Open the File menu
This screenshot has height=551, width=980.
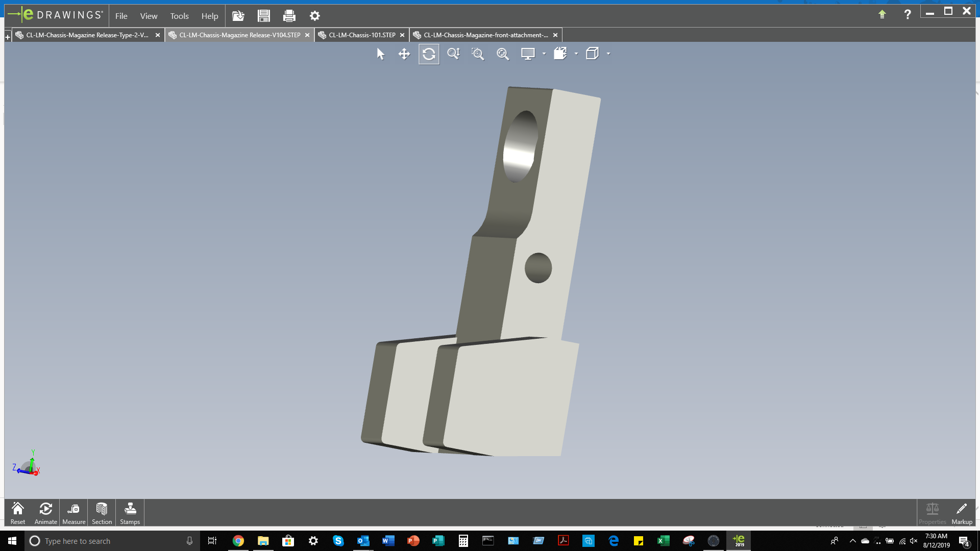[x=121, y=16]
